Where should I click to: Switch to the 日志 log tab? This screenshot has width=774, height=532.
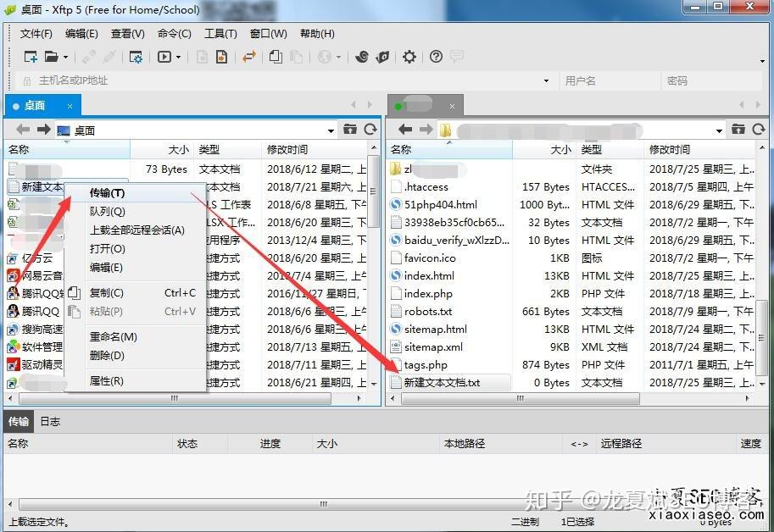point(50,422)
